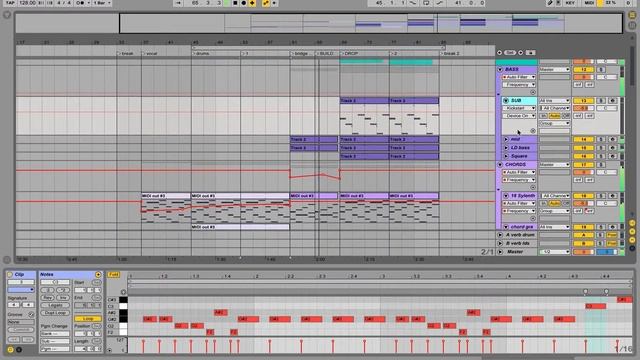The height and width of the screenshot is (360, 640).
Task: Toggle the yellow overdub button
Action: coord(252,3)
